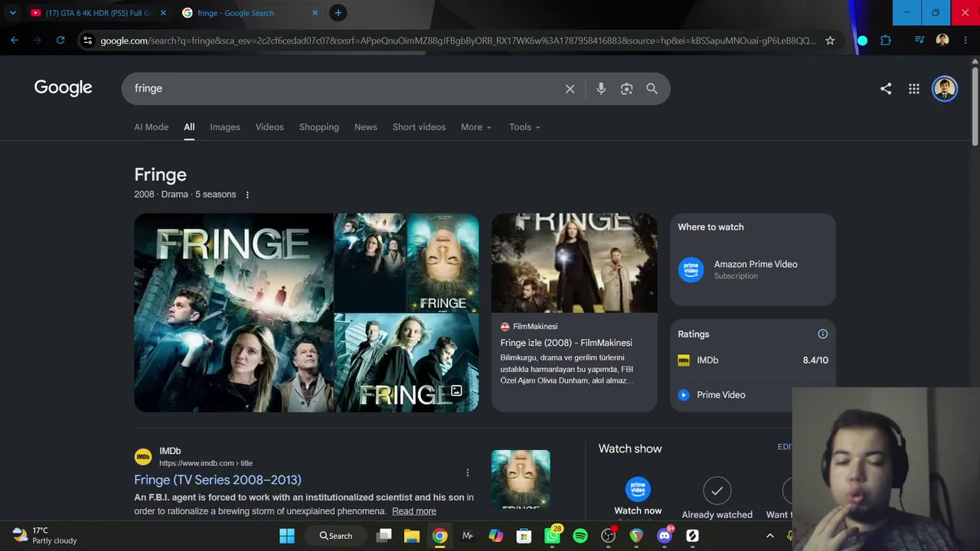
Task: Open OBS Studio from taskbar
Action: point(608,536)
